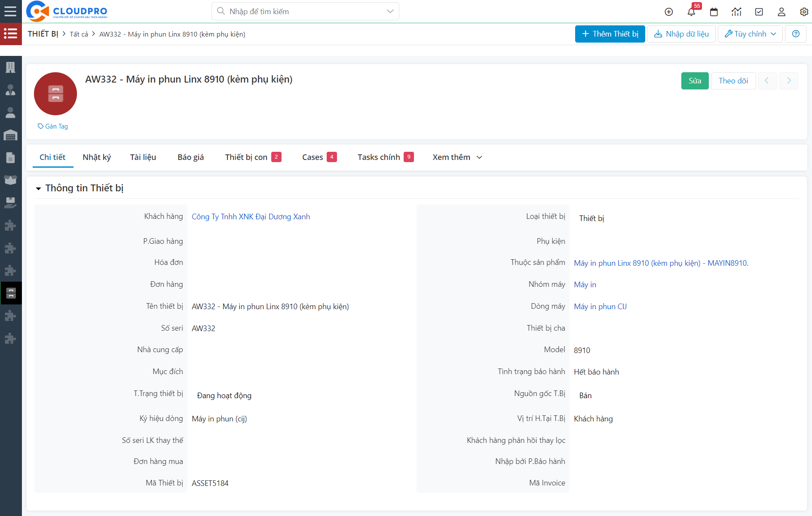Open the Máy in group link
The height and width of the screenshot is (516, 812).
point(585,285)
